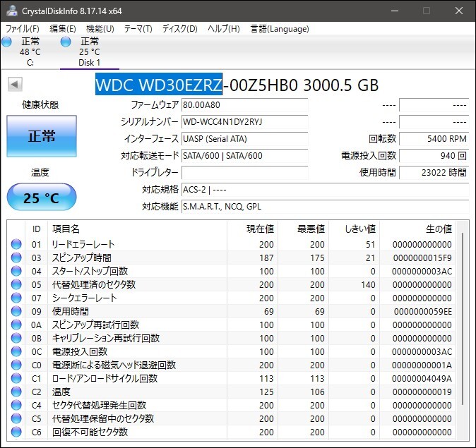
Task: Open the ディスク(D) menu
Action: pyautogui.click(x=179, y=29)
